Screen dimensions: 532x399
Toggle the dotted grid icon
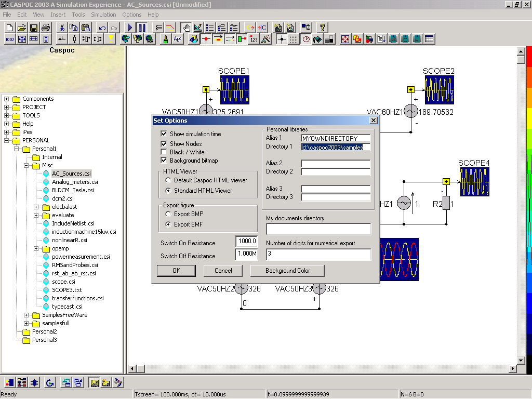point(294,39)
